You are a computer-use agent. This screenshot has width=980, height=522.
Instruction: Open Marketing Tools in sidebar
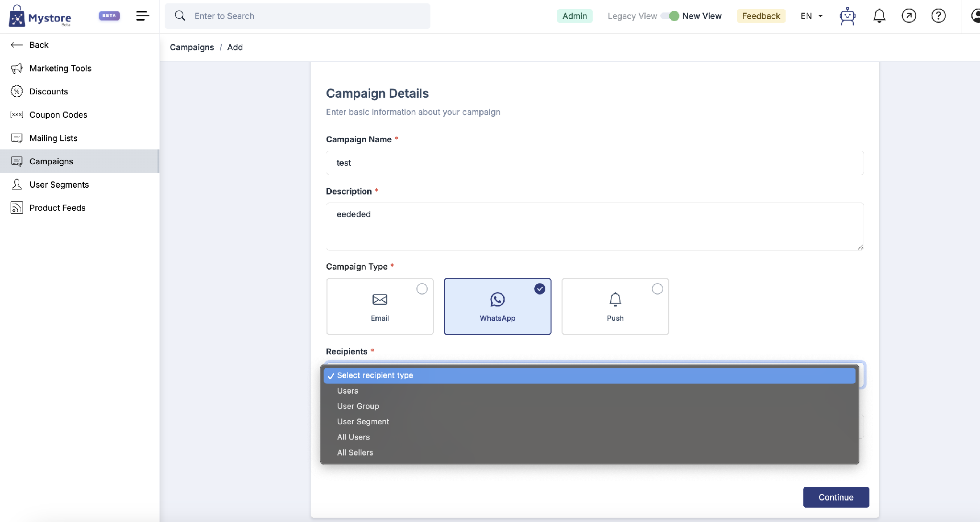(x=79, y=68)
